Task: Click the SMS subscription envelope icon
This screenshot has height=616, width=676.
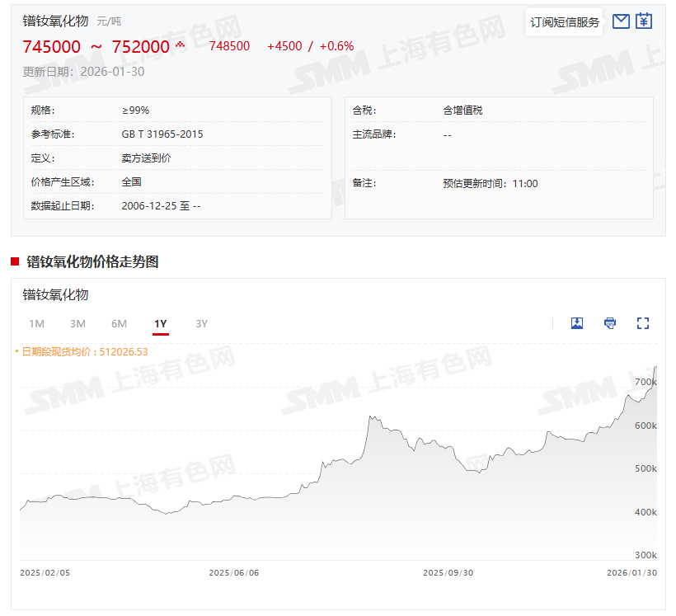Action: 622,21
